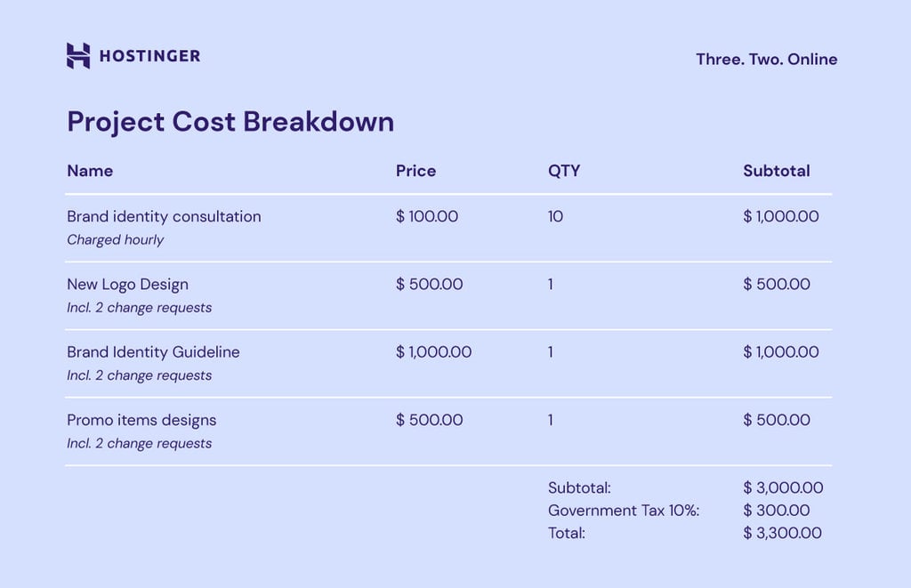Select the $ 300.00 tax amount
The image size is (911, 588).
click(x=776, y=511)
